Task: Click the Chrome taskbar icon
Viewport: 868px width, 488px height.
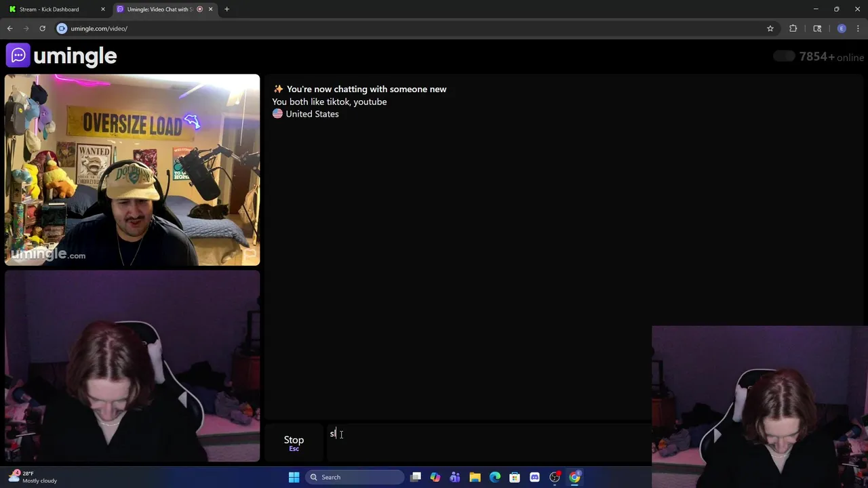Action: 574,477
